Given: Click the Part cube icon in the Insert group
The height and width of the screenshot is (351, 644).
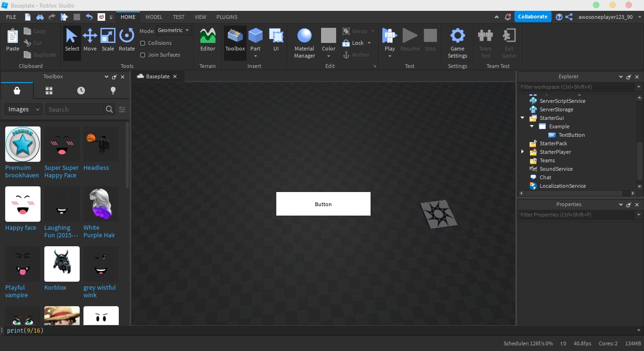Looking at the screenshot, I should [x=255, y=35].
